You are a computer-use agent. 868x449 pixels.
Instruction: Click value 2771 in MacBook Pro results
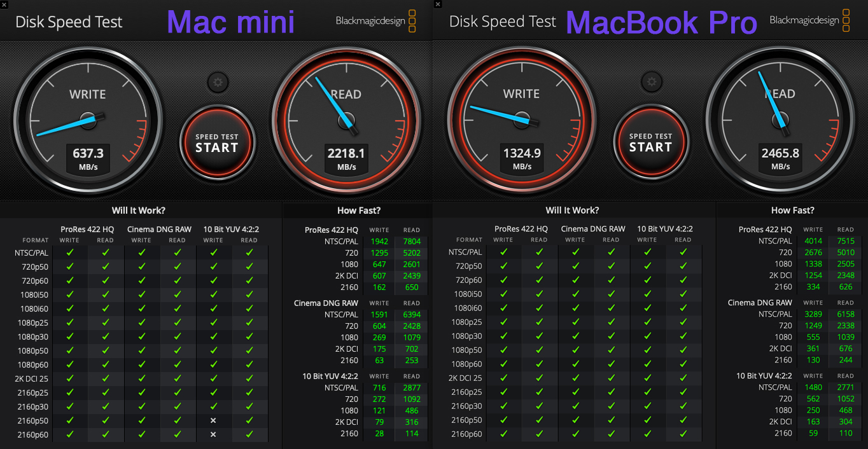click(x=846, y=387)
